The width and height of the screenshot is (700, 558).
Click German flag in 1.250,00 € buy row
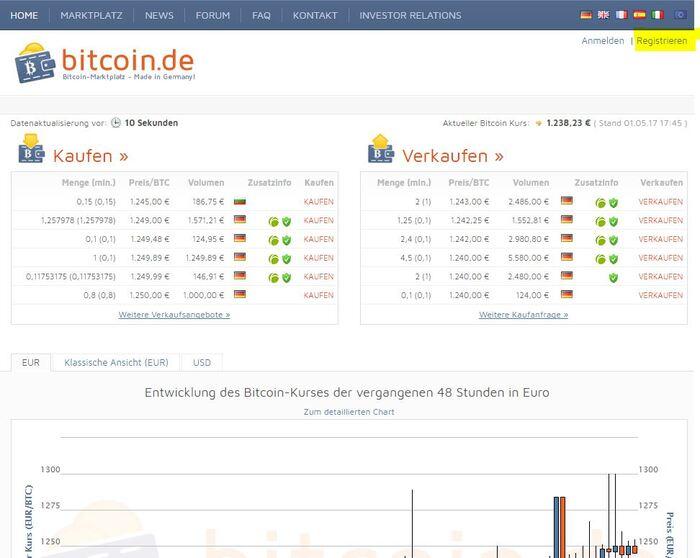pos(240,295)
